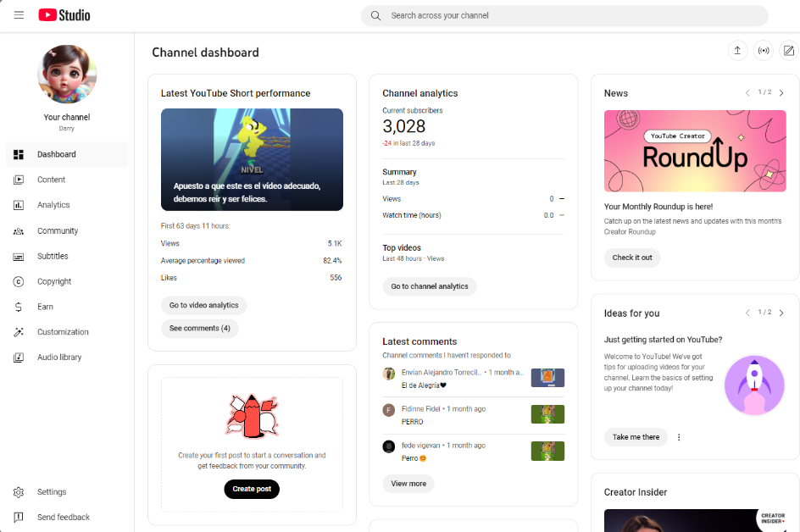Focus the 'Search across your channel' field

[x=564, y=16]
